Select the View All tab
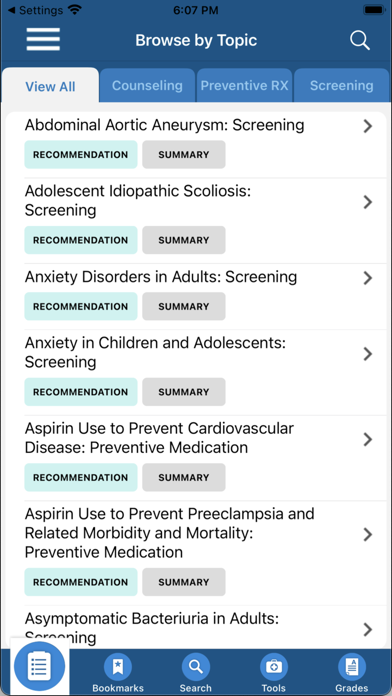Screen dimensions: 392x696 [x=50, y=86]
